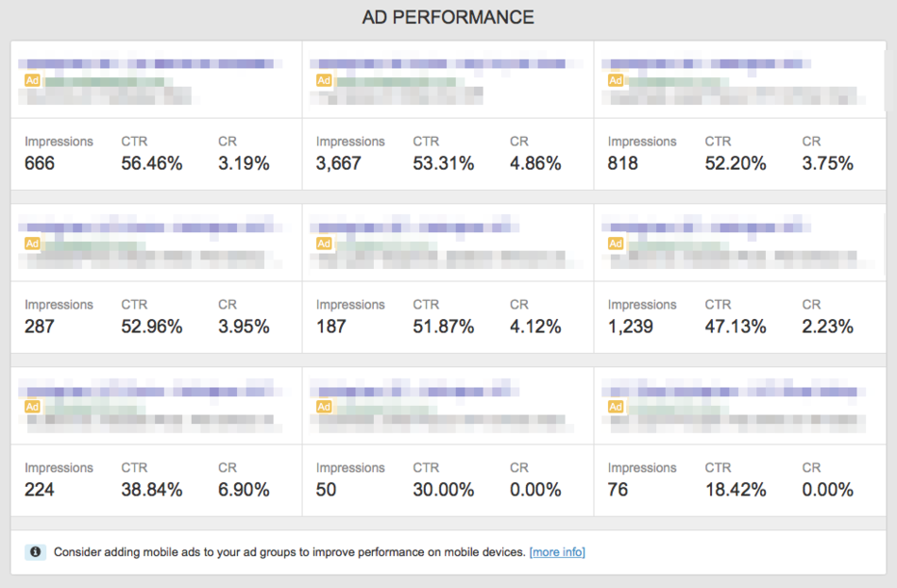The height and width of the screenshot is (588, 897).
Task: Click the "Consider adding mobile ads" tip text
Action: 289,552
